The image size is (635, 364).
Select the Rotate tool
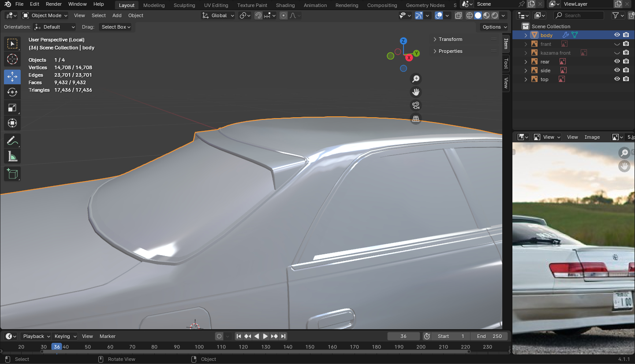(12, 92)
